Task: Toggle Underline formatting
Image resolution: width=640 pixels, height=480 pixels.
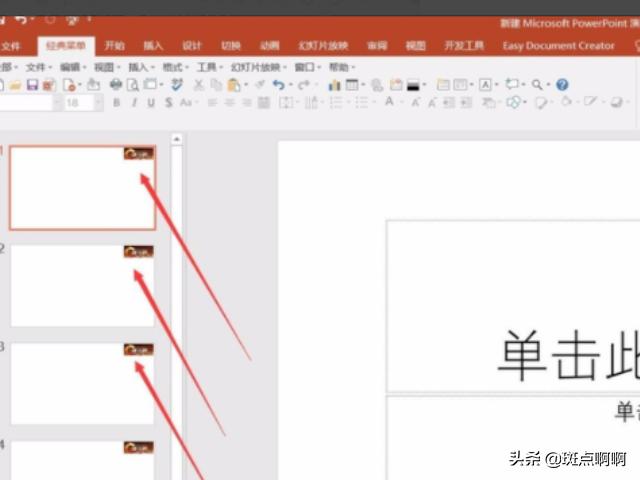Action: [x=151, y=102]
